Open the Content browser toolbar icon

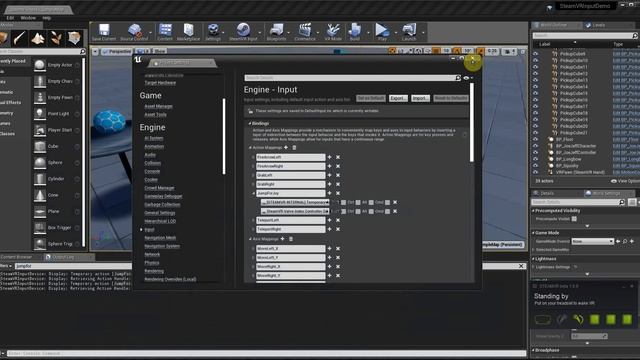click(x=165, y=30)
